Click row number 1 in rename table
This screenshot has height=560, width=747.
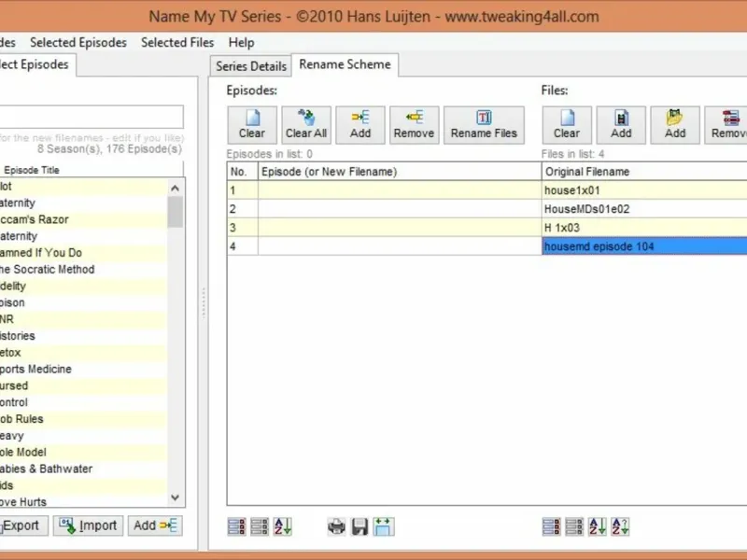(243, 190)
